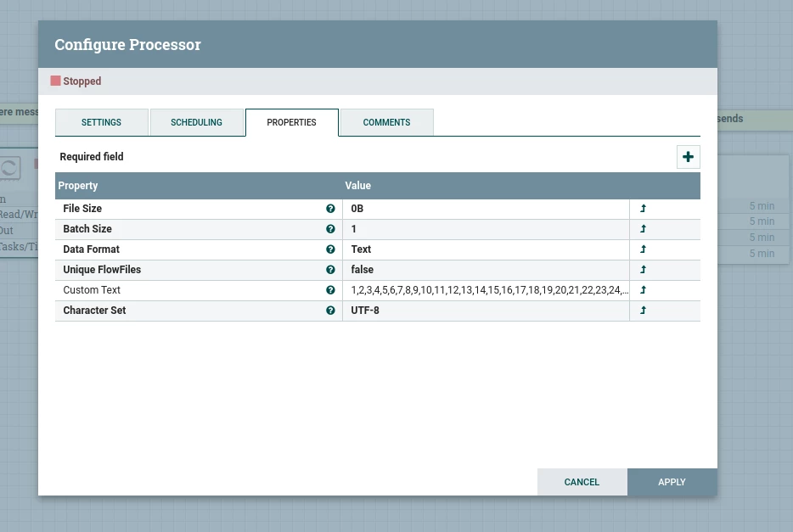Screen dimensions: 793x532
Task: Click the arrow icon in Custom Text row
Action: tap(643, 290)
